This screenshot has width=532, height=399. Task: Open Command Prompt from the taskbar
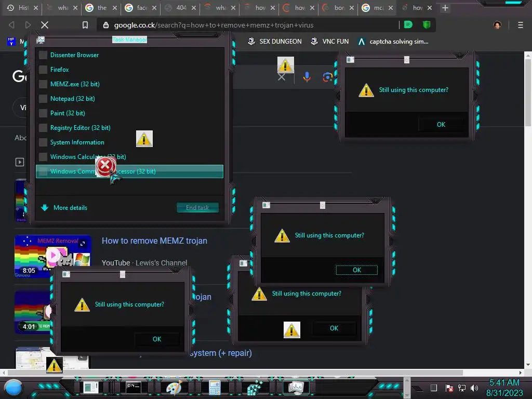(134, 388)
